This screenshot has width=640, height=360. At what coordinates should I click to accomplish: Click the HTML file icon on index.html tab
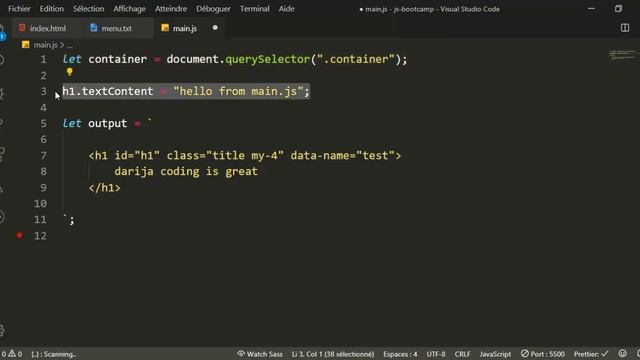coord(22,28)
